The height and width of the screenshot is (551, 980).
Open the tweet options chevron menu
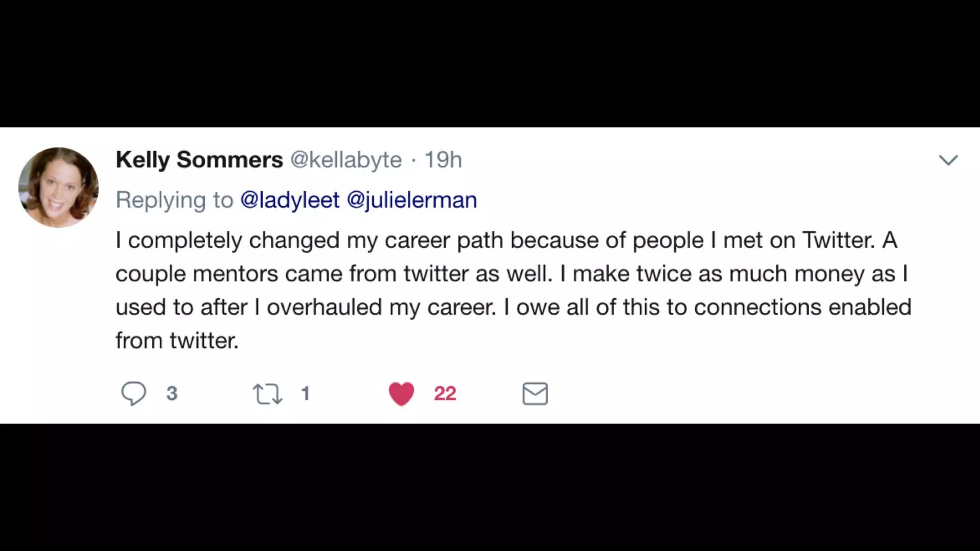(948, 160)
